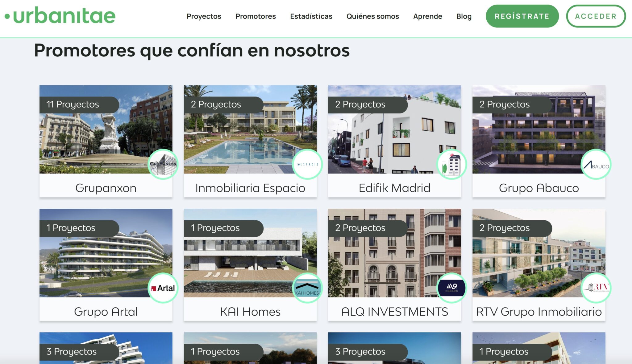Visit the Blog
The image size is (632, 364).
464,16
